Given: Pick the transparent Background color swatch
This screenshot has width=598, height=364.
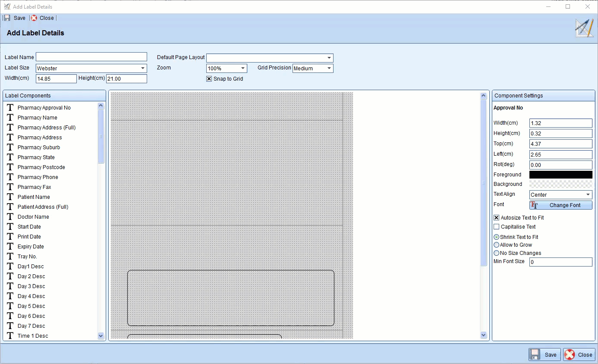Looking at the screenshot, I should pyautogui.click(x=561, y=184).
